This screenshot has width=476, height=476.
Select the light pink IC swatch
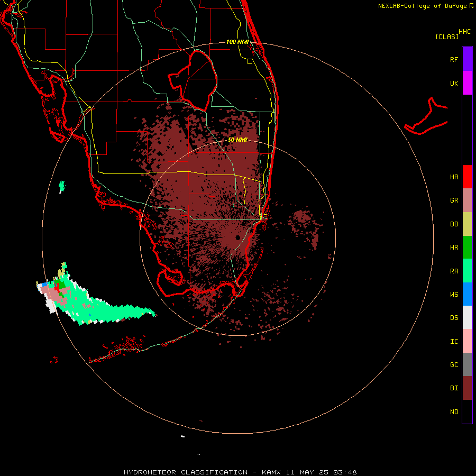tap(467, 341)
